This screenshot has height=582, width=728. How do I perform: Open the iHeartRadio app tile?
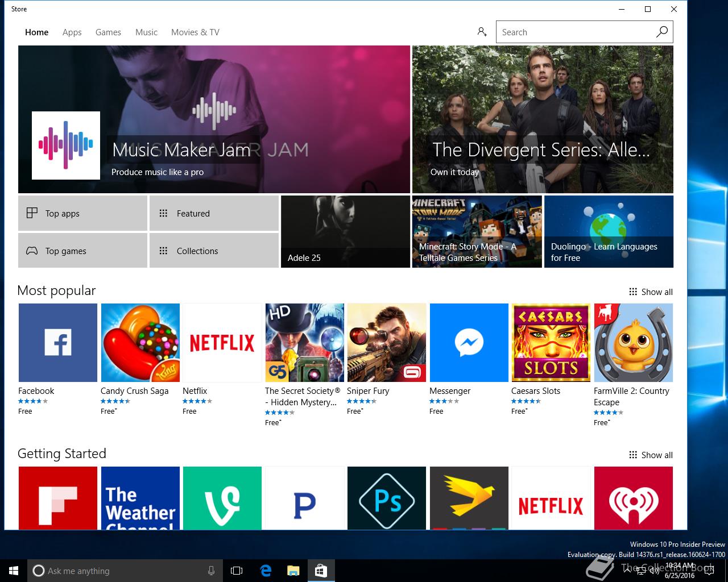tap(634, 498)
